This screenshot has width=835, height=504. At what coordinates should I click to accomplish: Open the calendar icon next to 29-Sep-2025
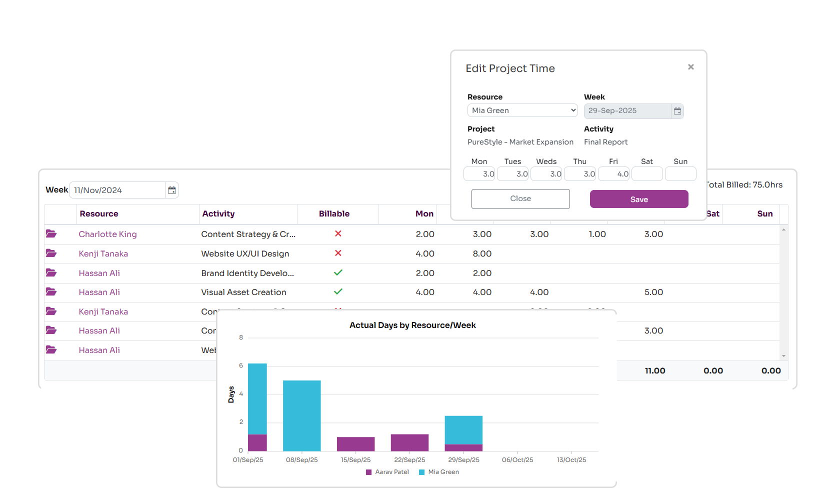677,111
